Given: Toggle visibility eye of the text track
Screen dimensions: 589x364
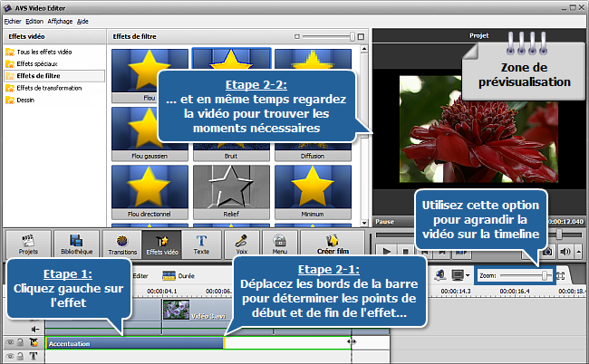Looking at the screenshot, I should click(10, 356).
